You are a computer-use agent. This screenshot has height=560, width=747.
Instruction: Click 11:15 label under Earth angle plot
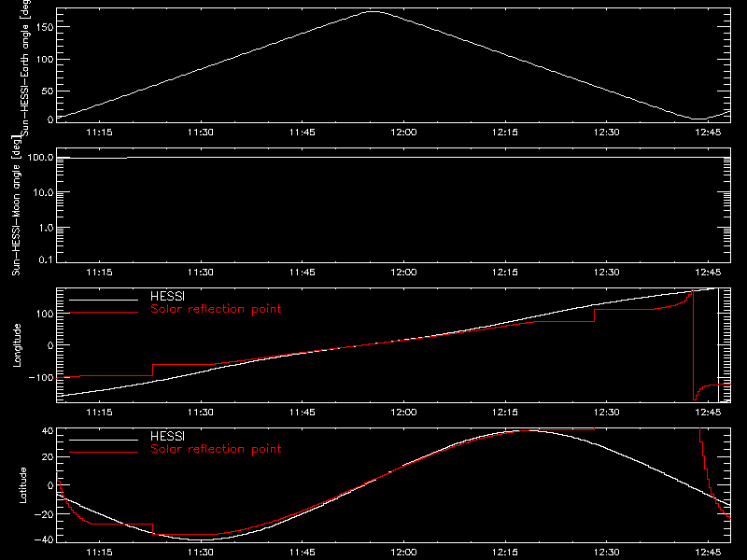point(99,133)
